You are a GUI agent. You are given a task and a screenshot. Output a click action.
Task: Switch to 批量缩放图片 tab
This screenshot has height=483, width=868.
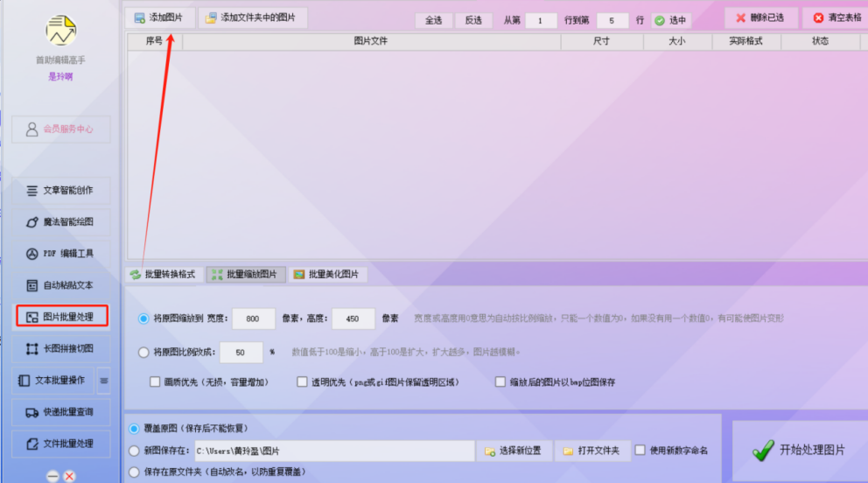pyautogui.click(x=246, y=275)
